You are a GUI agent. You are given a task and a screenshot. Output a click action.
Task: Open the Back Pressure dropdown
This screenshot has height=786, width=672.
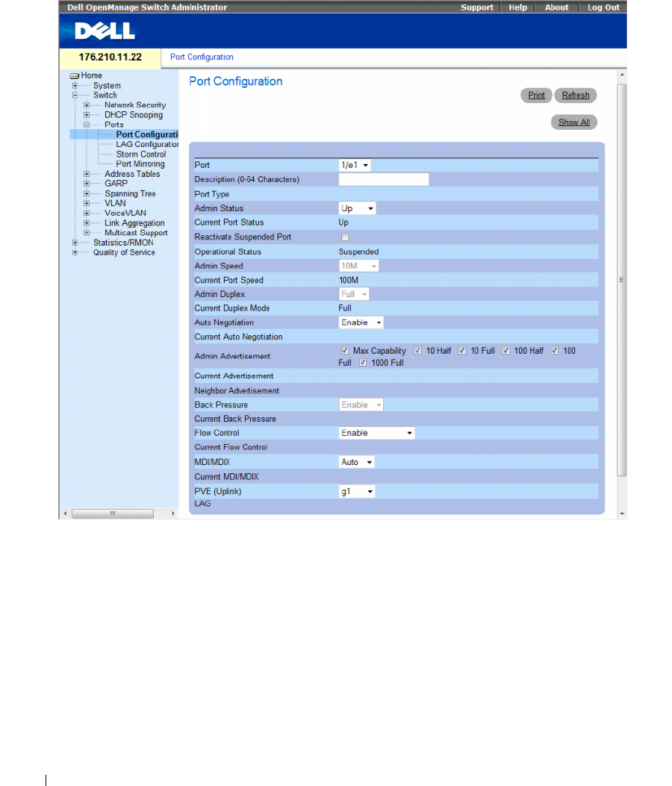(361, 405)
